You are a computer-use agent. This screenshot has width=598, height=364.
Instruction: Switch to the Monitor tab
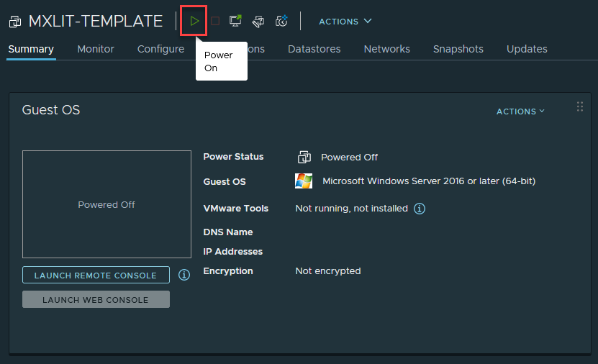(96, 49)
